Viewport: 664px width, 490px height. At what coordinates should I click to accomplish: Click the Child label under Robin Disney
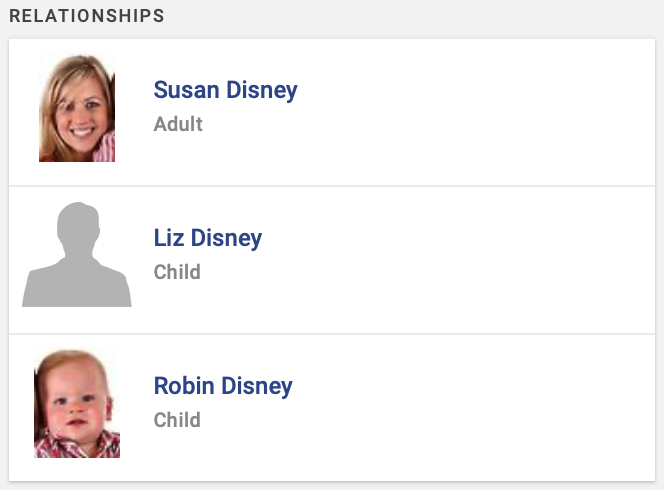pos(177,420)
